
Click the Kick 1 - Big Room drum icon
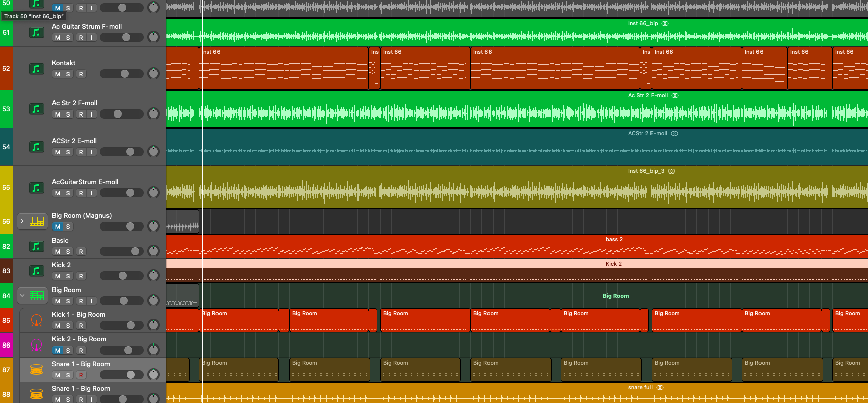(x=36, y=320)
